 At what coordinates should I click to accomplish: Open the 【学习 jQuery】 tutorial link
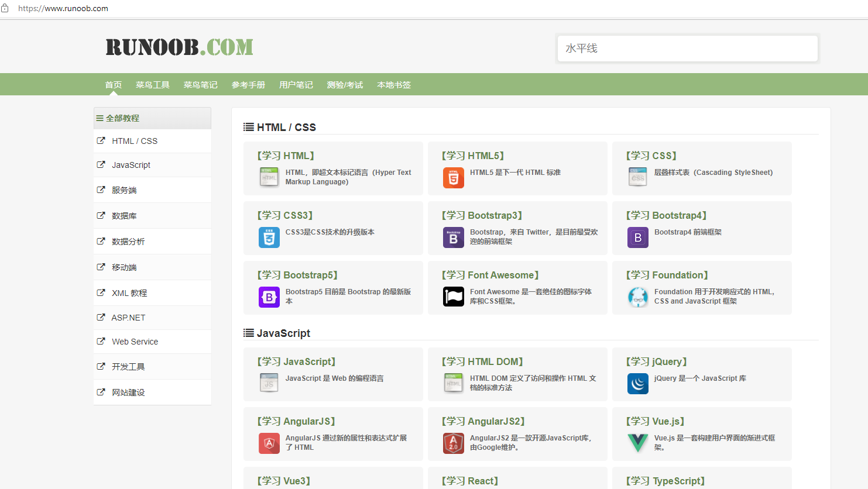coord(657,361)
